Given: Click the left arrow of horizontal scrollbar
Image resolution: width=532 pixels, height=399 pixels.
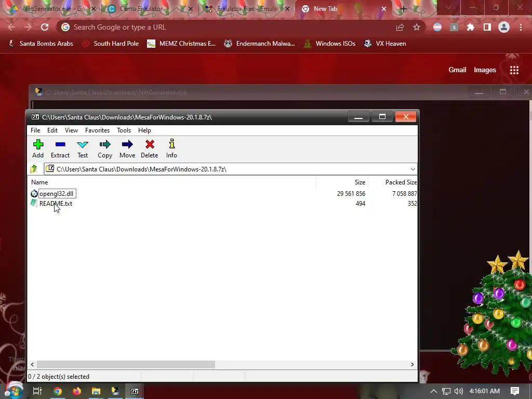Looking at the screenshot, I should tap(32, 364).
